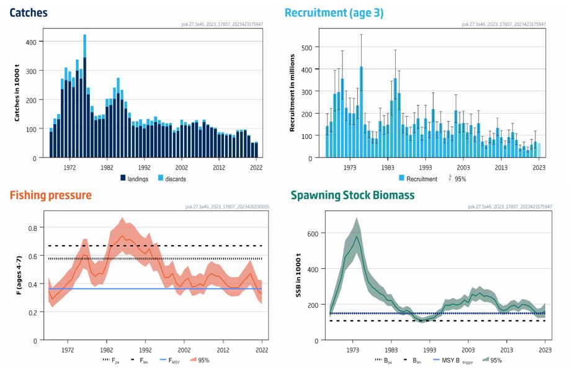The width and height of the screenshot is (588, 368).
Task: Click the 2023 tick on the Recruitment x-axis
Action: [539, 168]
